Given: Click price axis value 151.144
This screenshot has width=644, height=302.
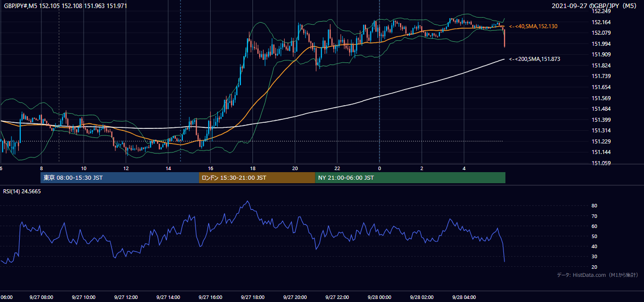Looking at the screenshot, I should 601,152.
